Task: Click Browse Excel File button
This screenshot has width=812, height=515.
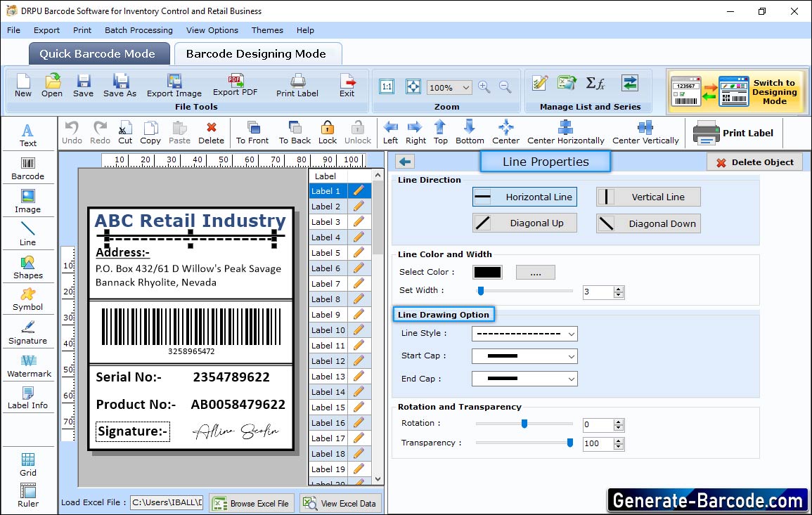Action: point(252,503)
